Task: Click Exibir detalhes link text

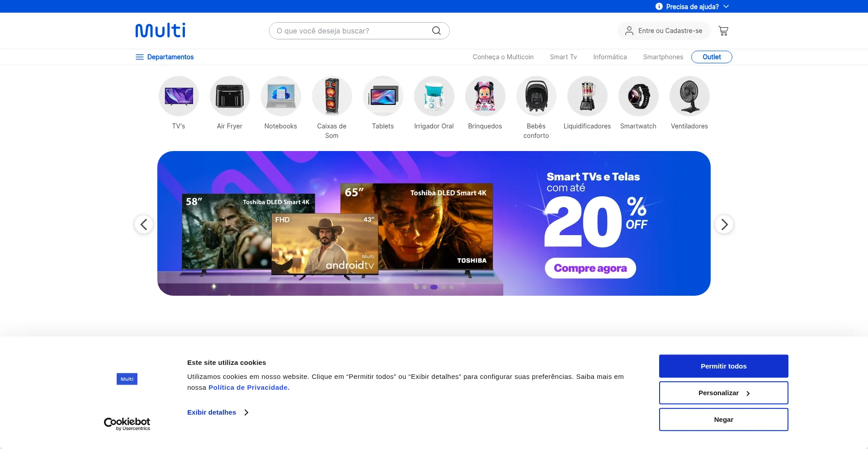Action: tap(212, 412)
